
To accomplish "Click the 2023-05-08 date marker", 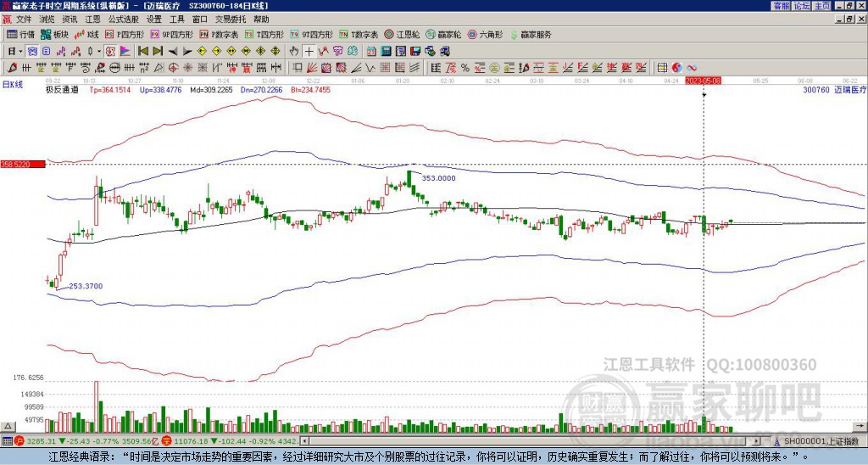I will tap(703, 81).
